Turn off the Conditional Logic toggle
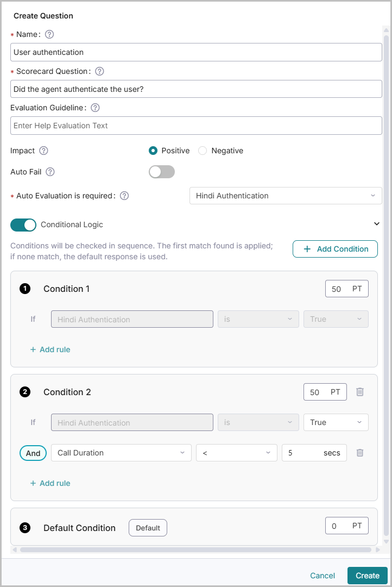The image size is (392, 587). click(x=23, y=224)
